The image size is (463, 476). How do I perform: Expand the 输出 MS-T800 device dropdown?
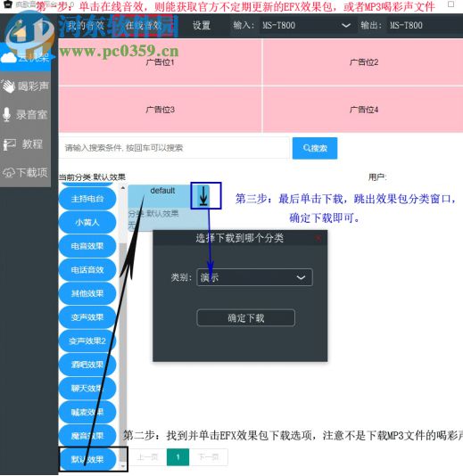coord(426,26)
